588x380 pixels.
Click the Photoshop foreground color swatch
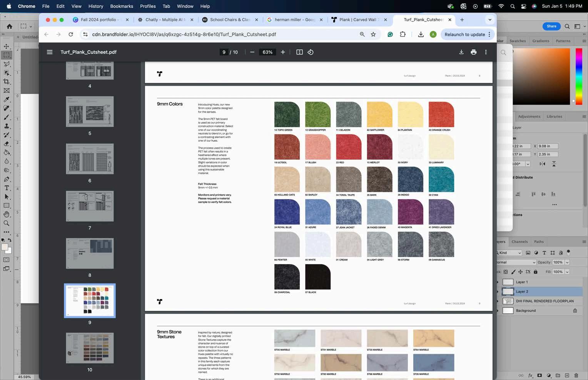pyautogui.click(x=5, y=248)
